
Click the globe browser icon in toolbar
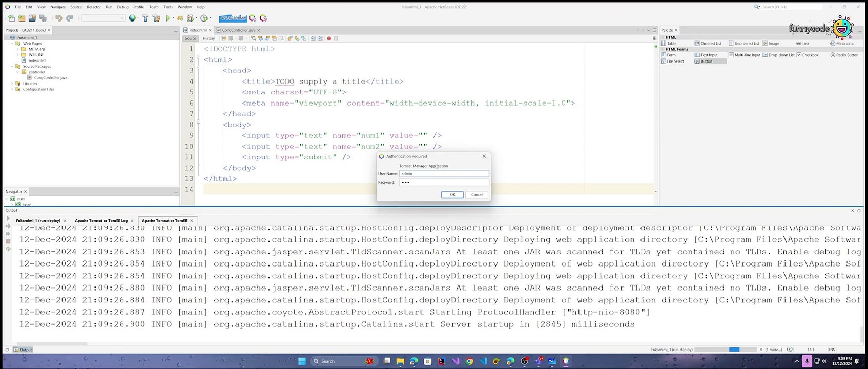[132, 18]
